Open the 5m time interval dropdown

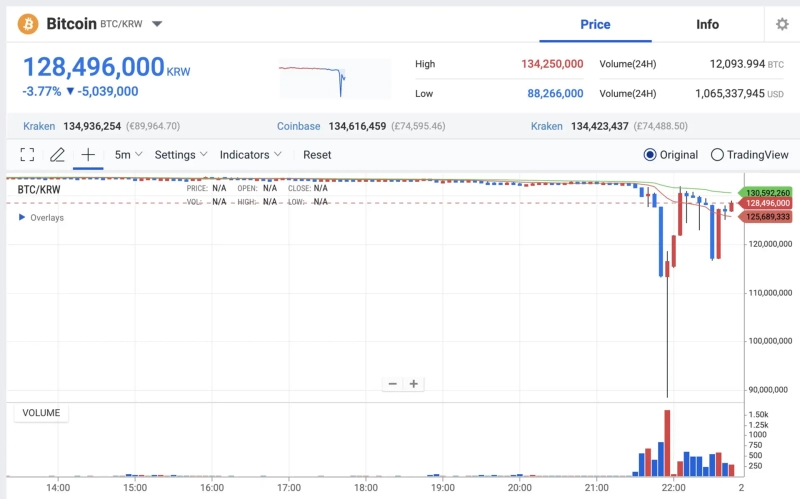click(128, 155)
